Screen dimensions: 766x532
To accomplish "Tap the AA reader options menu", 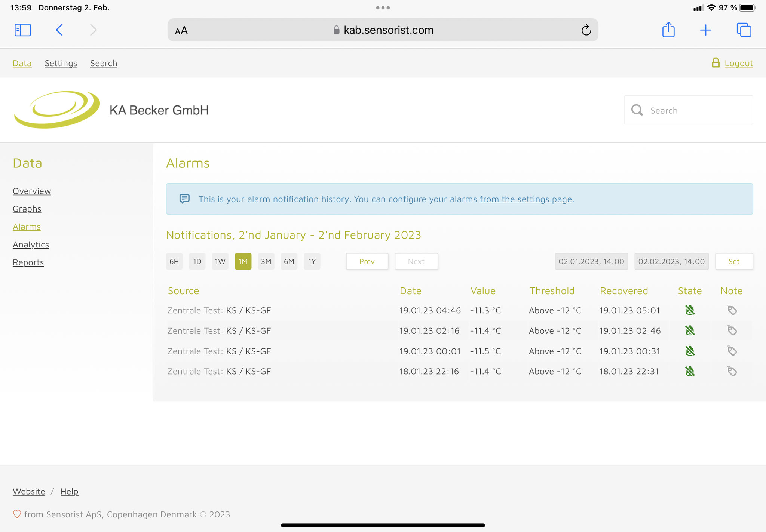I will [x=181, y=30].
